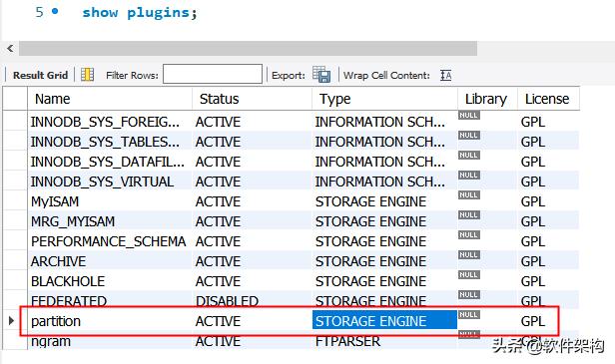Click NULL library cell in BLACKHOLE row
615x364 pixels.
468,274
